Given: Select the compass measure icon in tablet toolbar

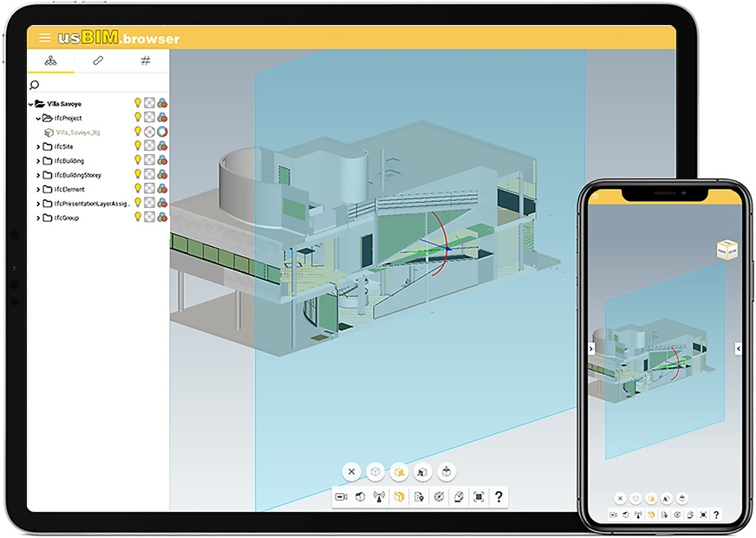Looking at the screenshot, I should pyautogui.click(x=439, y=496).
